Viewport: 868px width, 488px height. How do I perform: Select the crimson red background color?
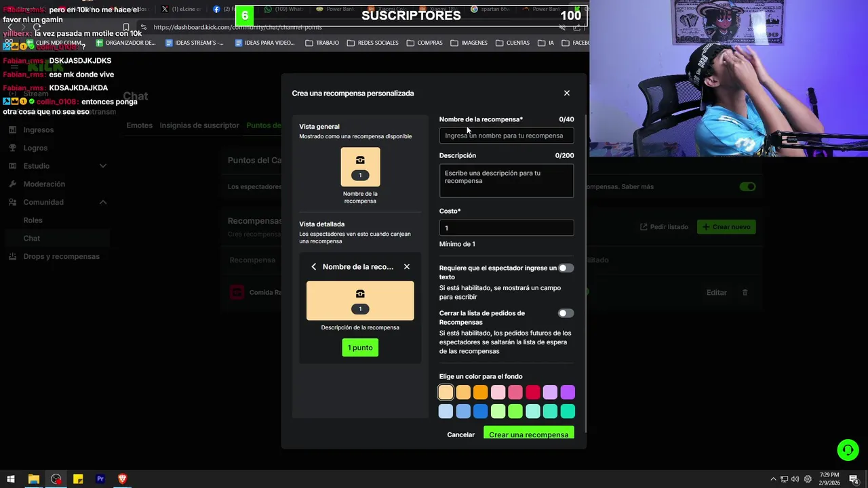pyautogui.click(x=533, y=392)
